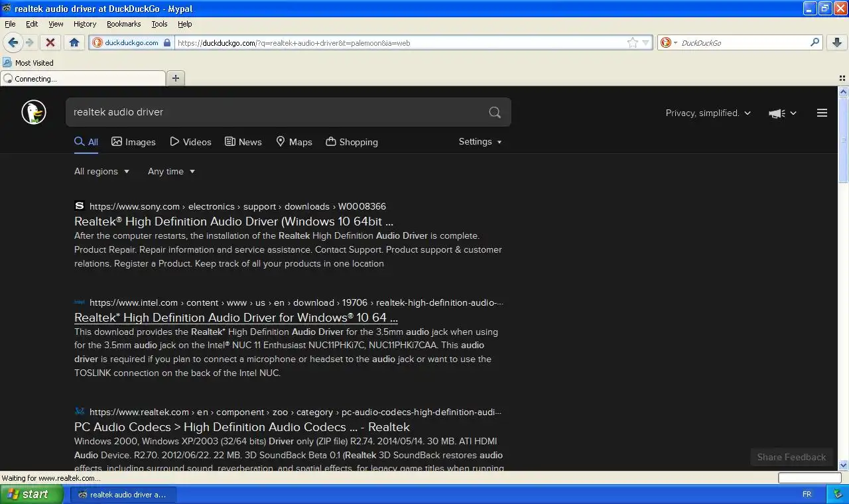The image size is (849, 504).
Task: Open the Tools menu
Action: [x=159, y=24]
